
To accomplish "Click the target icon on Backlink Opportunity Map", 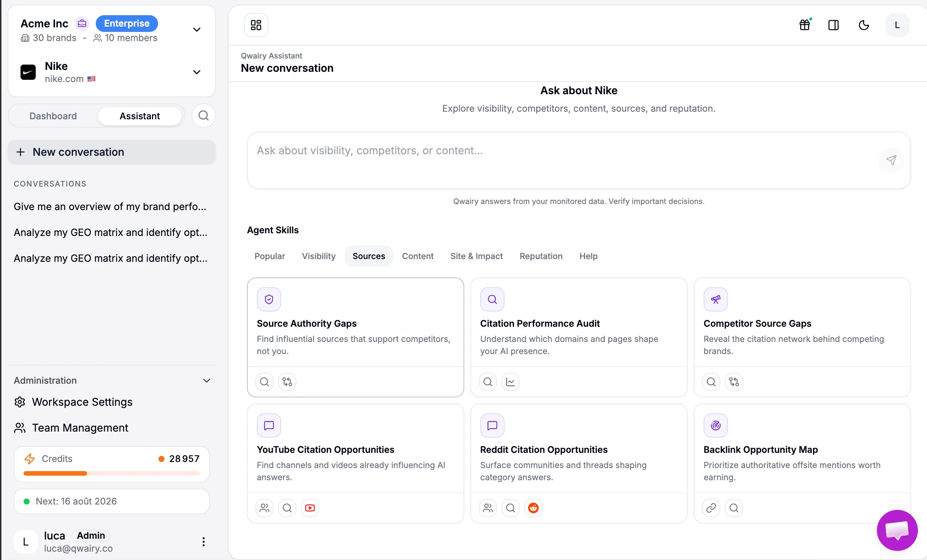I will [x=716, y=426].
